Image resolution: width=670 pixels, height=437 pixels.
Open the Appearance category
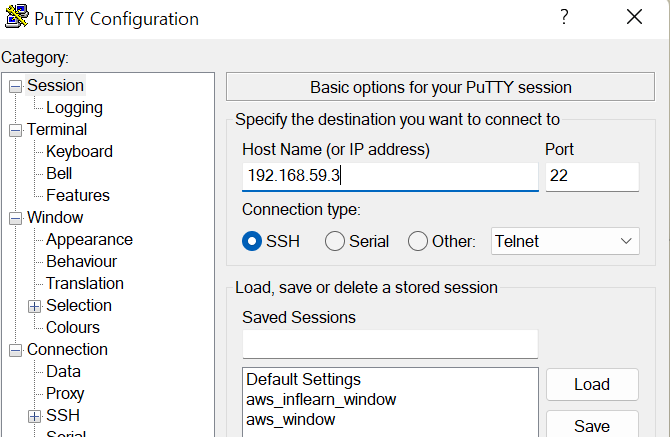click(89, 240)
